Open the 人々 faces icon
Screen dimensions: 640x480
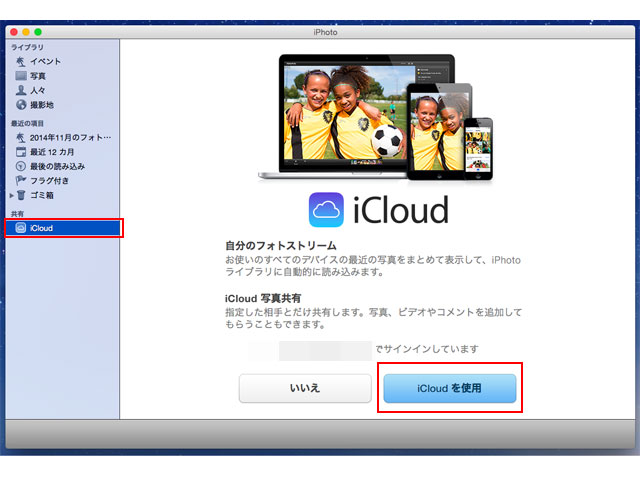click(21, 90)
